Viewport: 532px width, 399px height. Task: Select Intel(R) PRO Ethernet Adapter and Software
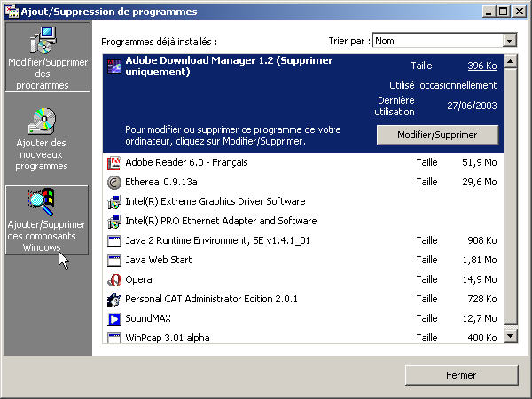(x=303, y=221)
